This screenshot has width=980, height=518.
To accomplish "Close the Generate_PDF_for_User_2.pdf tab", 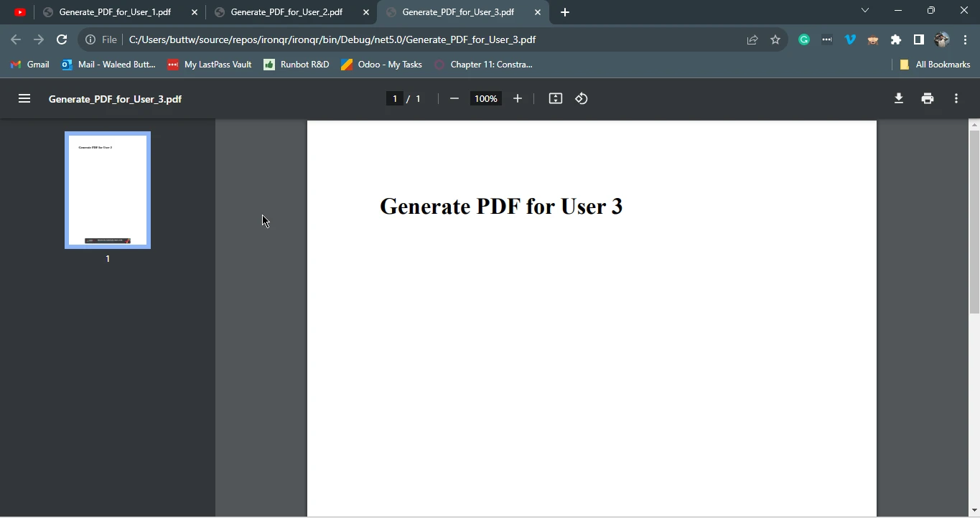I will point(366,12).
